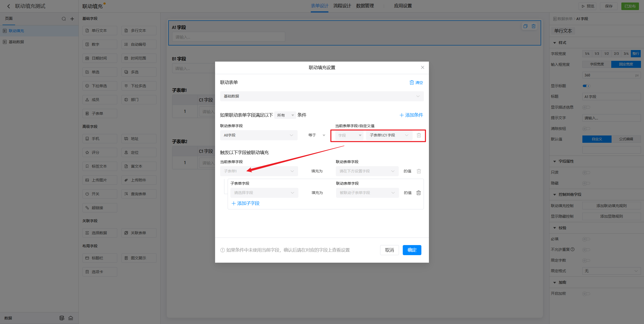Click the copy icon on A1字段 card
This screenshot has height=324, width=644.
(525, 26)
